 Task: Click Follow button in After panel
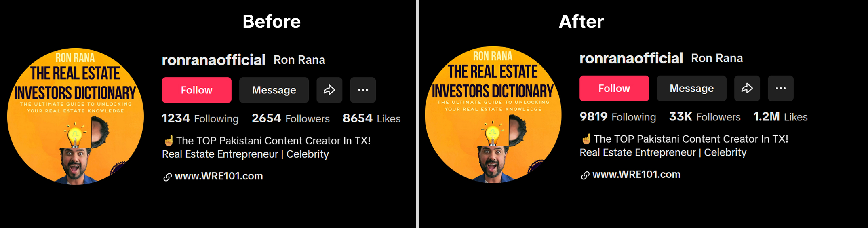614,89
